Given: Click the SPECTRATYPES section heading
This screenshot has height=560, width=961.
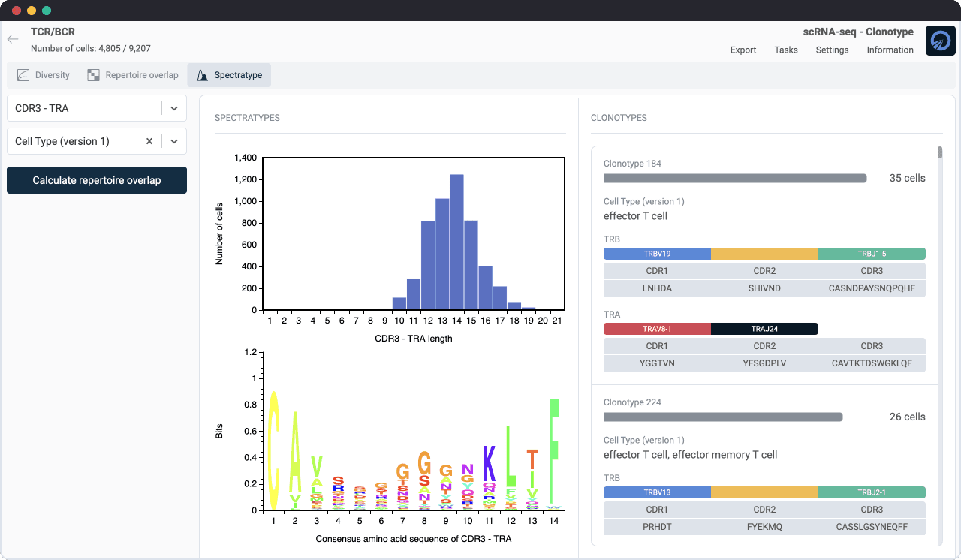Looking at the screenshot, I should tap(247, 118).
